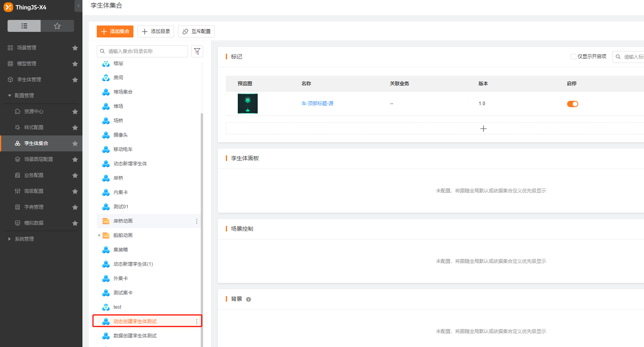This screenshot has width=644, height=347.
Task: Open 互斥配置 settings
Action: [x=196, y=31]
